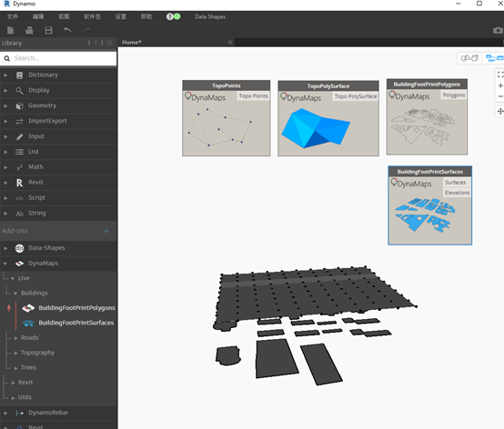Expand the Dictionary category arrow

click(x=5, y=75)
